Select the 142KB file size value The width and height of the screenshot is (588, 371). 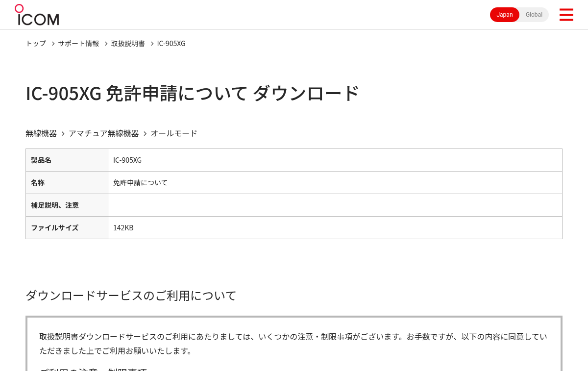click(x=123, y=228)
